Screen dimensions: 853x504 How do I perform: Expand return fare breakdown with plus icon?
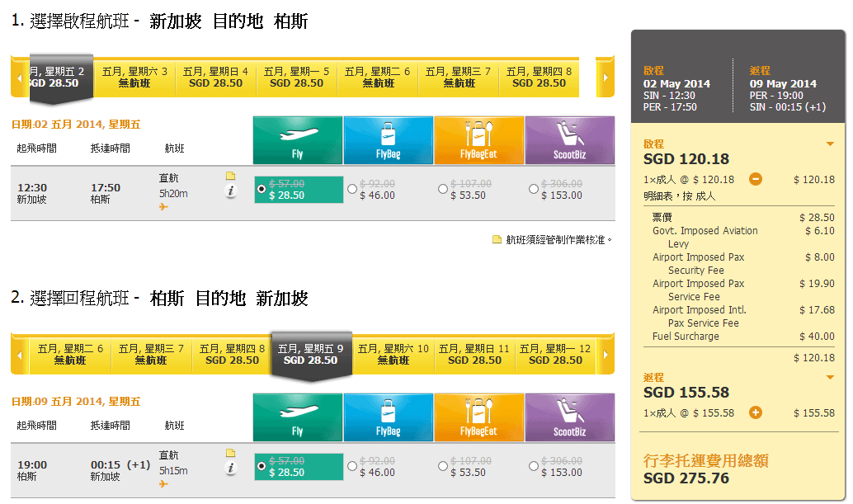[756, 412]
